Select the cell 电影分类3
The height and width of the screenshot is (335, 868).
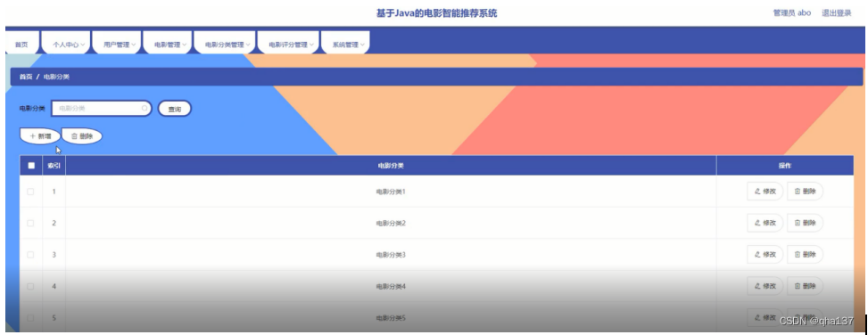click(x=391, y=255)
